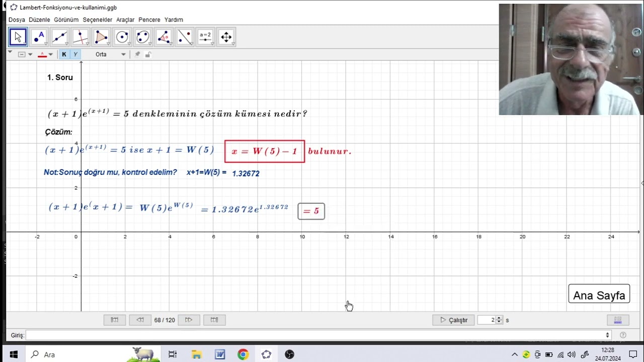Click the 'Çözüm:' label
This screenshot has width=644, height=362.
[x=58, y=132]
